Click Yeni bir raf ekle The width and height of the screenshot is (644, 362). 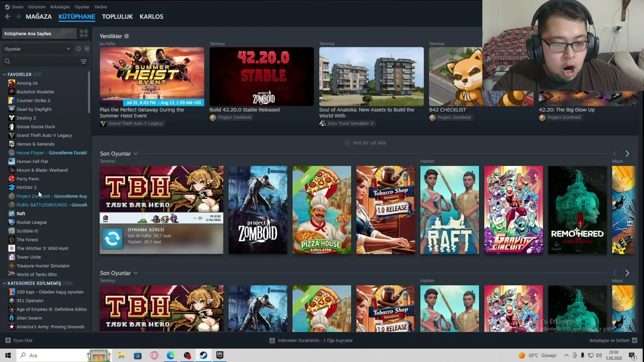point(366,143)
